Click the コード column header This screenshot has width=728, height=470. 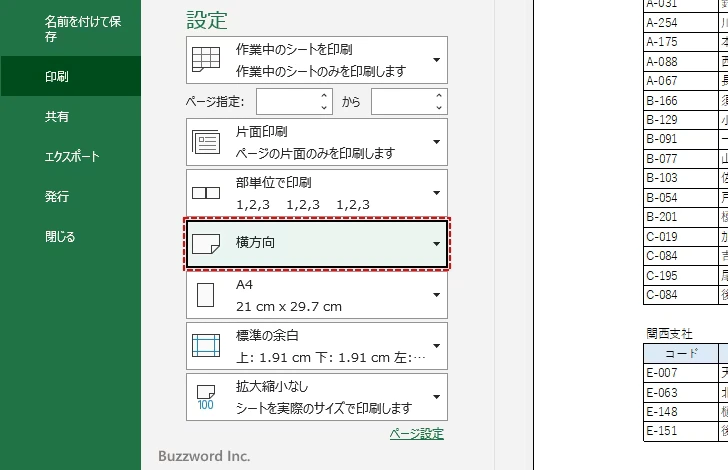point(681,353)
